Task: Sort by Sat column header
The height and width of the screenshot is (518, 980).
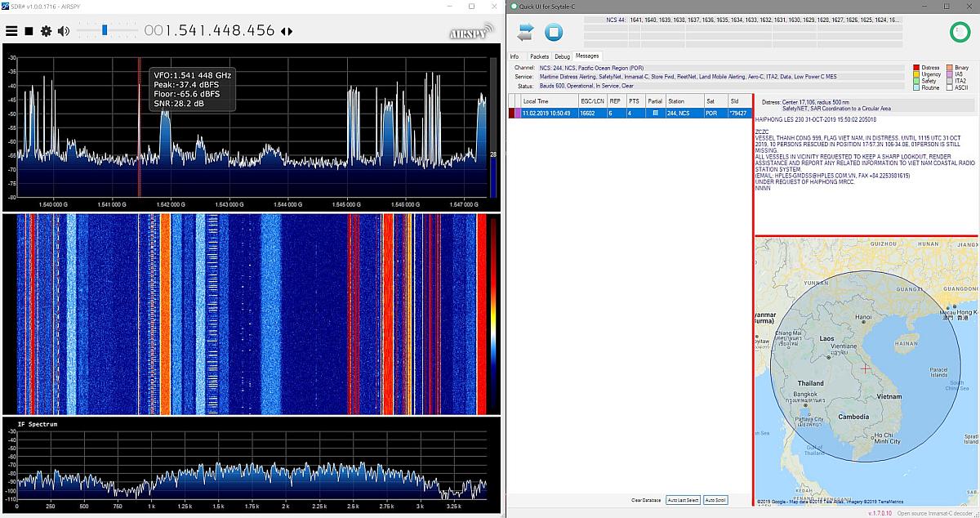Action: 715,101
